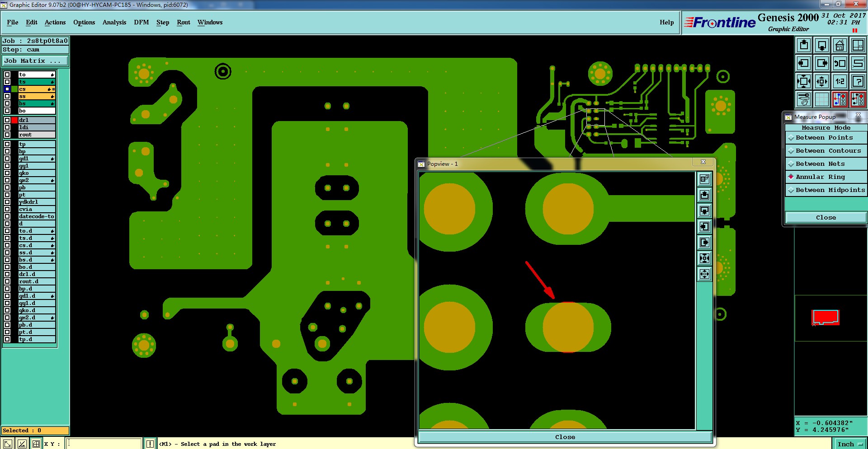This screenshot has width=868, height=449.
Task: Pan down in the Popview window
Action: pyautogui.click(x=704, y=210)
